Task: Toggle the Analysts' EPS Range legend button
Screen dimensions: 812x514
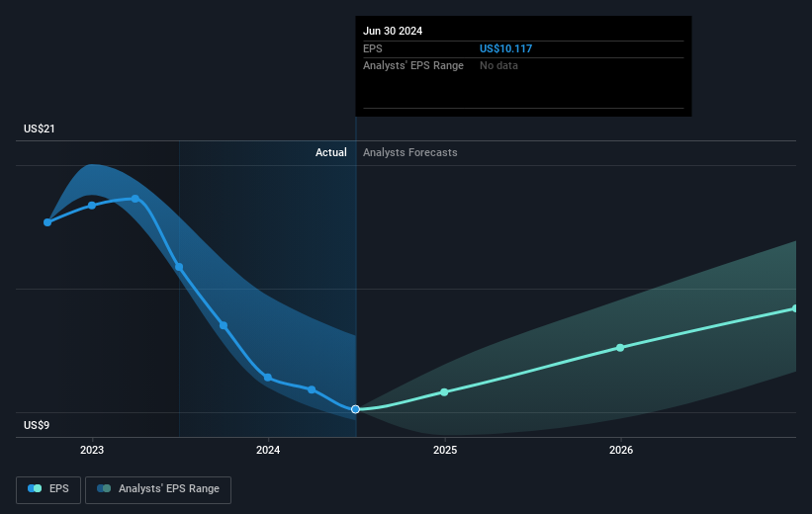Action: pos(158,489)
